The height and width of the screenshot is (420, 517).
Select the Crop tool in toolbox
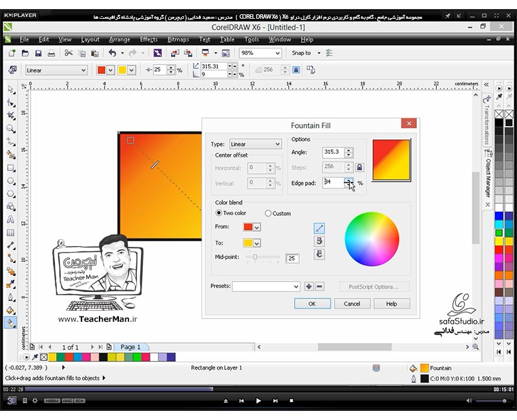click(x=11, y=116)
